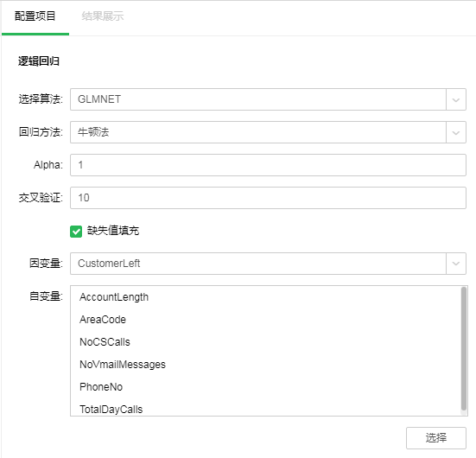The height and width of the screenshot is (458, 476).
Task: Toggle the 缺失值填充 checkbox
Action: tap(76, 231)
